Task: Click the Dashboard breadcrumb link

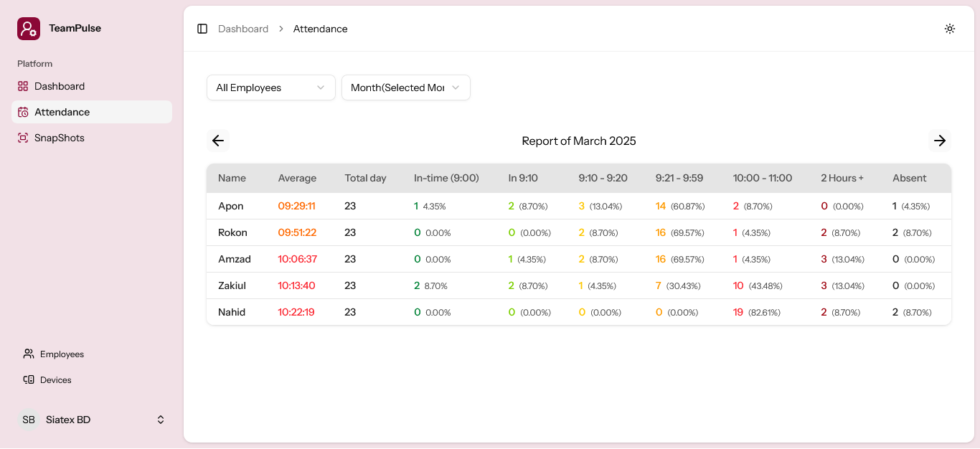Action: [243, 29]
